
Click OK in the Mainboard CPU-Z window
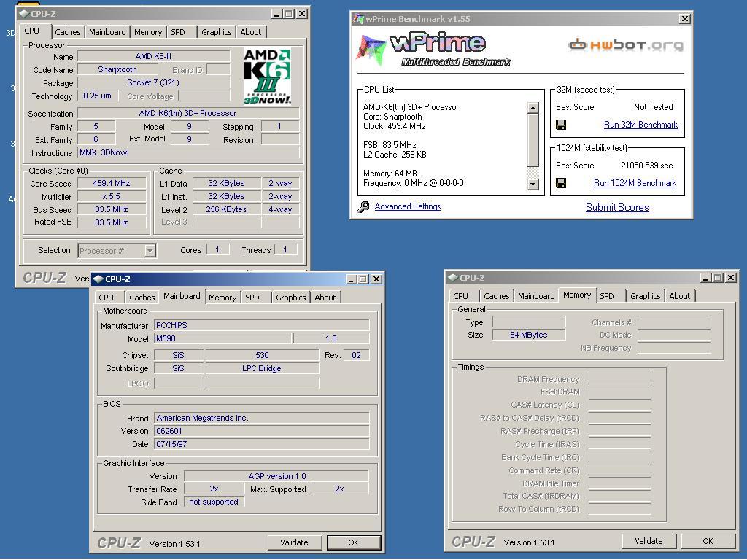click(354, 542)
